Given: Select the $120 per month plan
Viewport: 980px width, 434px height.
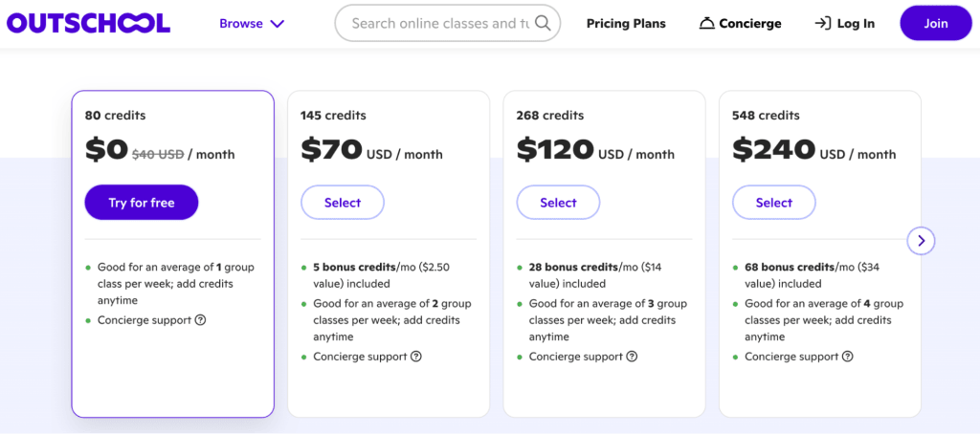Looking at the screenshot, I should 558,203.
